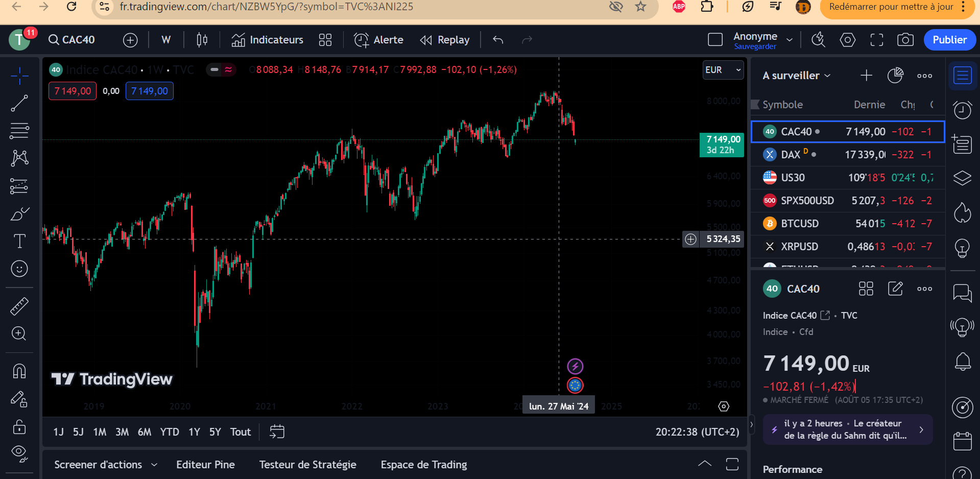The height and width of the screenshot is (479, 980).
Task: Click the Publier button
Action: (x=949, y=40)
